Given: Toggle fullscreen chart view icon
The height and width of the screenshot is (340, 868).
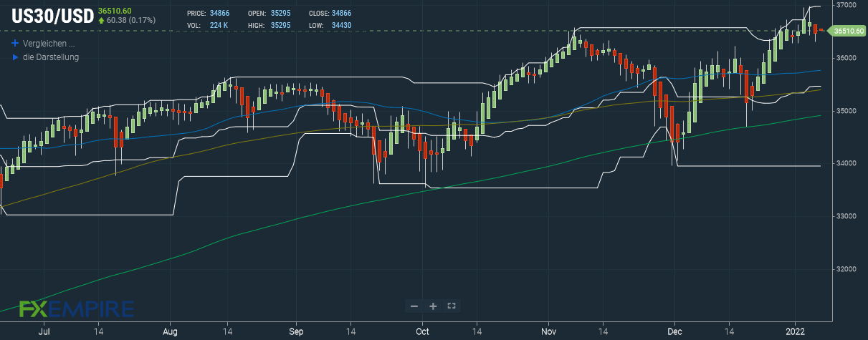Looking at the screenshot, I should 452,306.
